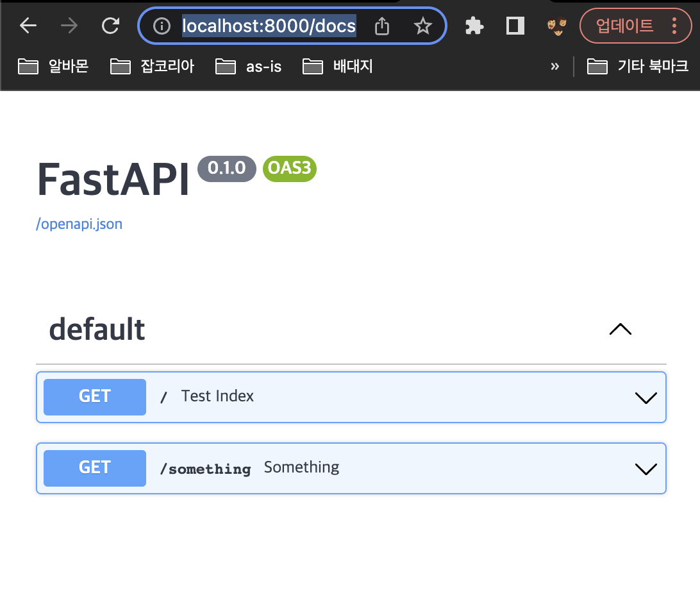700x595 pixels.
Task: Click the 0.1.0 version badge
Action: click(x=227, y=169)
